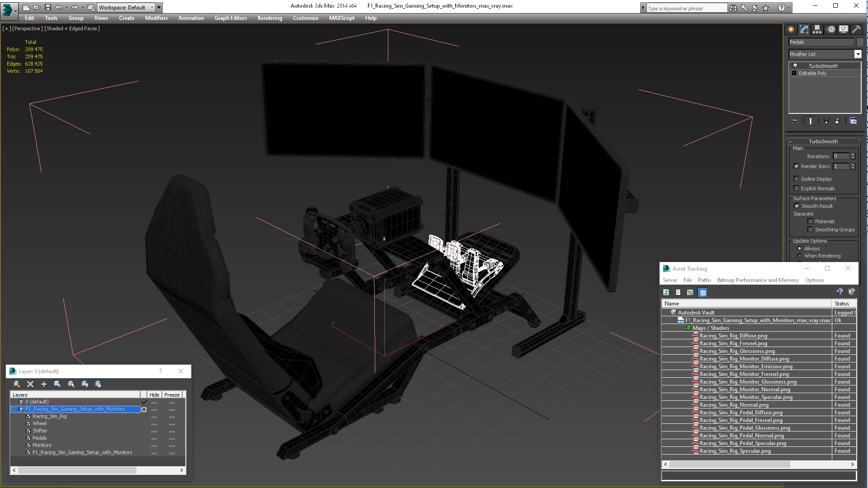868x488 pixels.
Task: Refresh Asset Tracking list icon
Action: click(666, 292)
